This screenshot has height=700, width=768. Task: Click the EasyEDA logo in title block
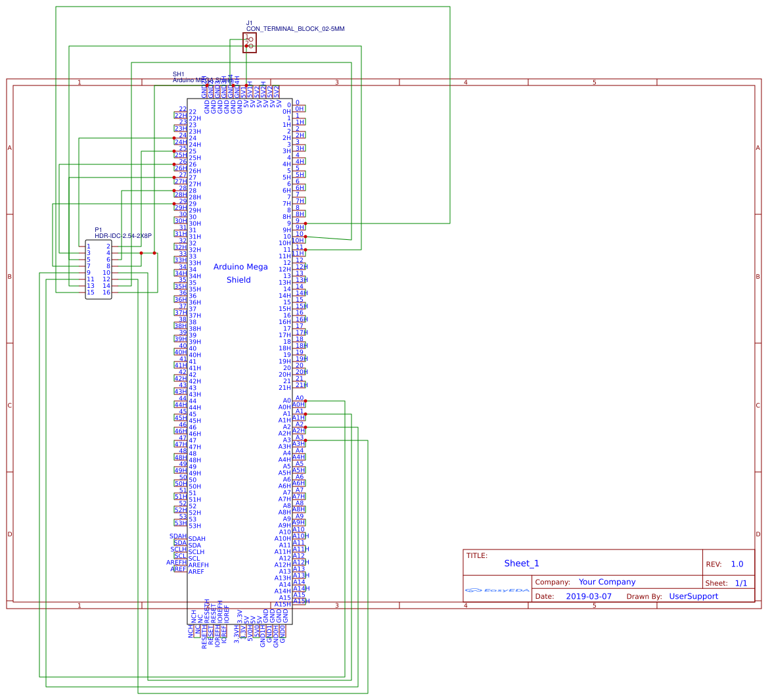(x=497, y=590)
